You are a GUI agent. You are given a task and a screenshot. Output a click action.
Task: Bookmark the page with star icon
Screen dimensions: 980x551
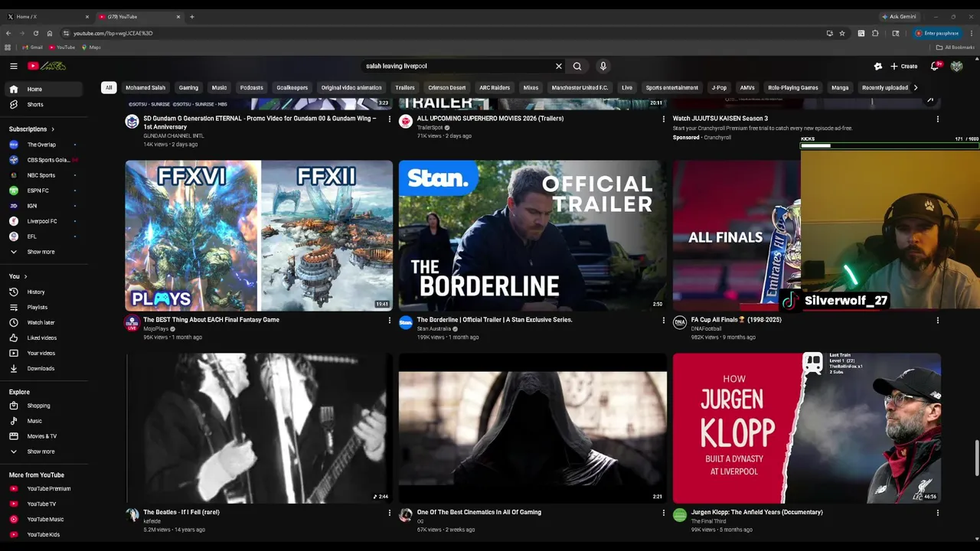pyautogui.click(x=842, y=34)
